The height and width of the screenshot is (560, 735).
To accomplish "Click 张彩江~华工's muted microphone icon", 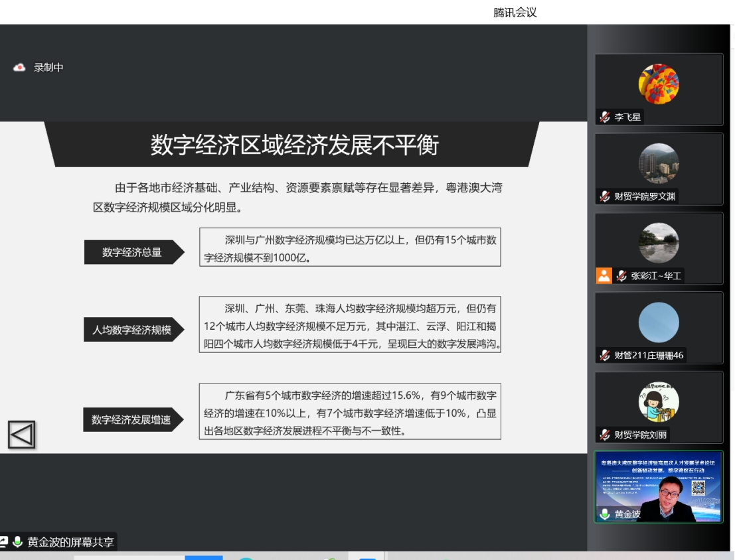I will [x=621, y=275].
